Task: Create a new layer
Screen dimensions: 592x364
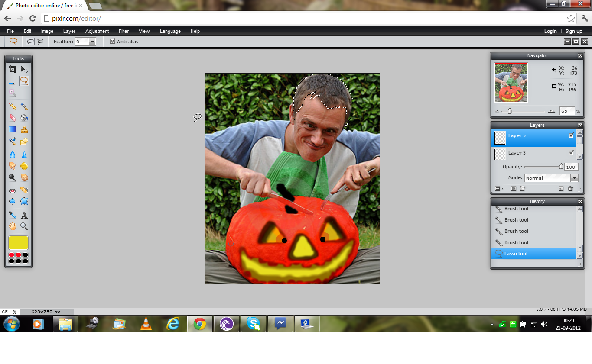Action: point(561,188)
